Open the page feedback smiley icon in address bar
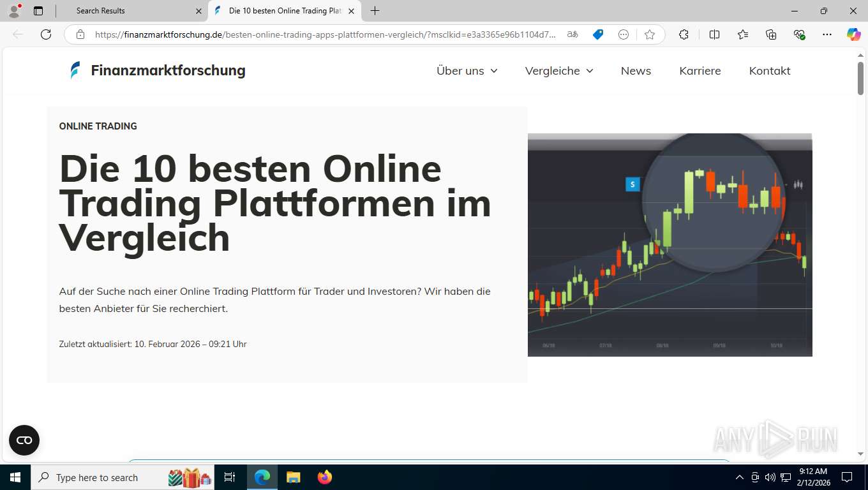The height and width of the screenshot is (490, 868). tap(624, 34)
